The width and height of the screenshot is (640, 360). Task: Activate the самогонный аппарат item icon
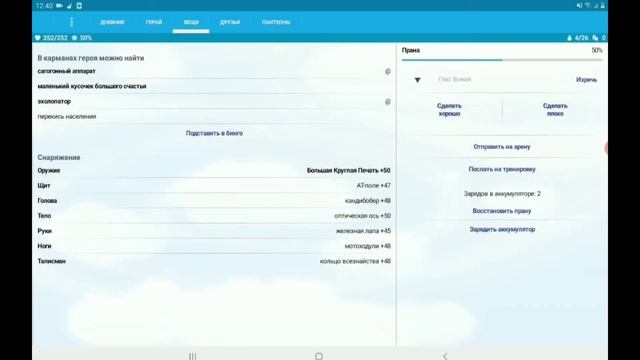pyautogui.click(x=388, y=71)
